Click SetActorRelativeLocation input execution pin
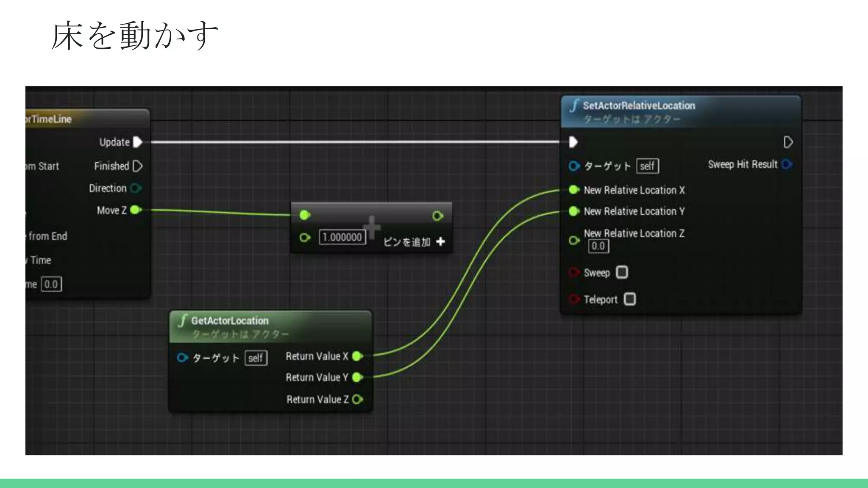This screenshot has height=488, width=868. (573, 142)
